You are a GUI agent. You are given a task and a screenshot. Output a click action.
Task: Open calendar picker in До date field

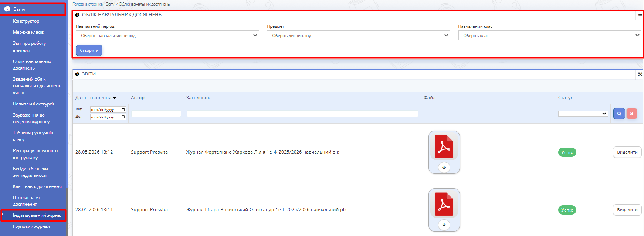[123, 117]
